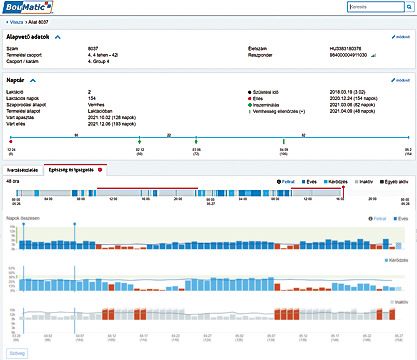Click expected dry-off date 2021.10.02
Viewport: 417px width, 360px height.
(x=112, y=118)
